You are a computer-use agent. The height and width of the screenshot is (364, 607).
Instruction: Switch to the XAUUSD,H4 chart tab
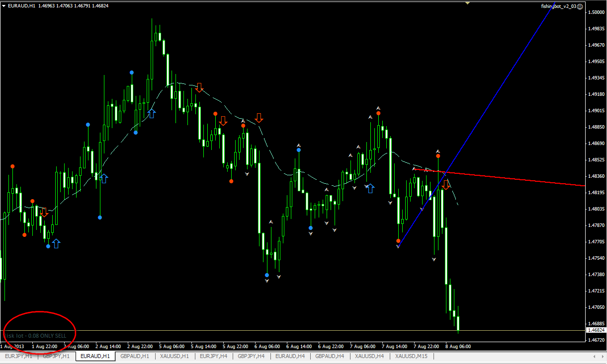click(369, 356)
